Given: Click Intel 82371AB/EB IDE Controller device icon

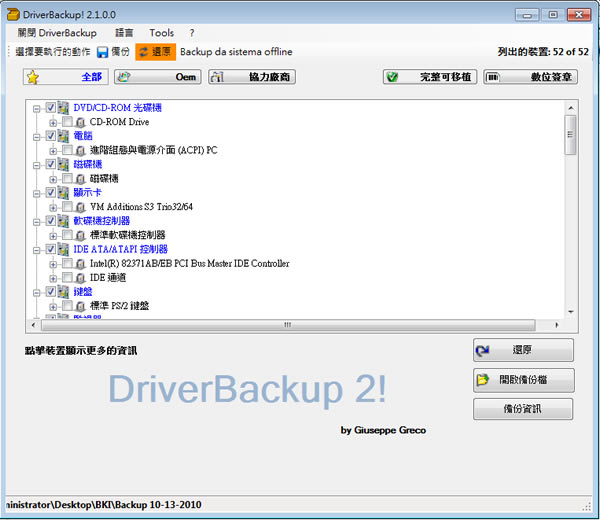Looking at the screenshot, I should pos(80,264).
